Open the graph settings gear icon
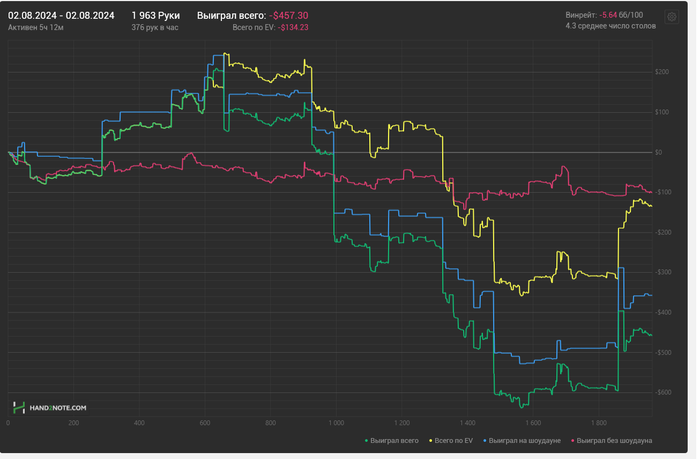The width and height of the screenshot is (700, 459). pos(671,17)
